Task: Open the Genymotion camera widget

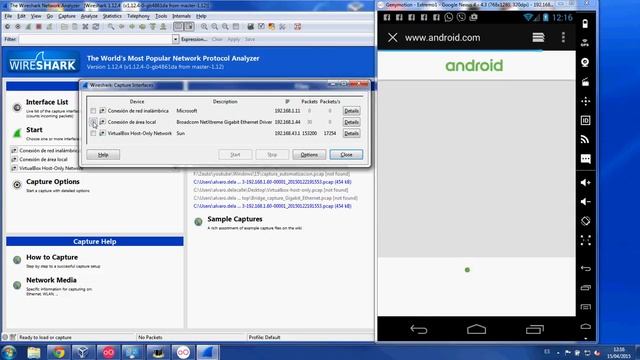Action: pyautogui.click(x=585, y=62)
